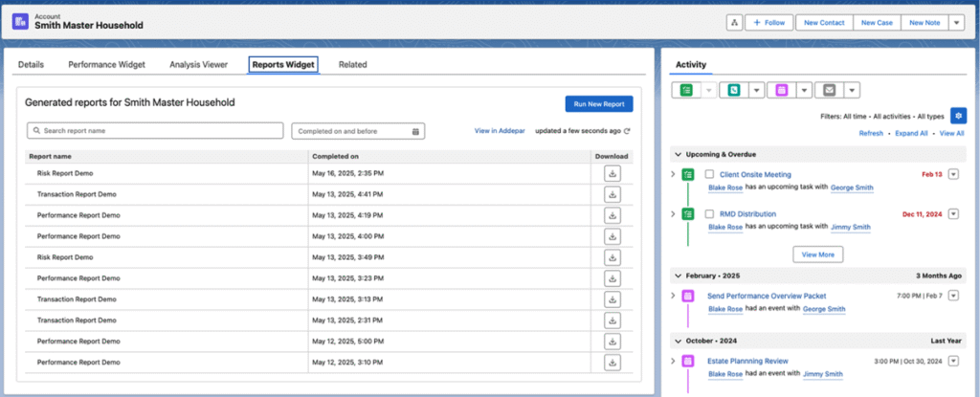Click the gray Email icon in Activity

tap(829, 90)
